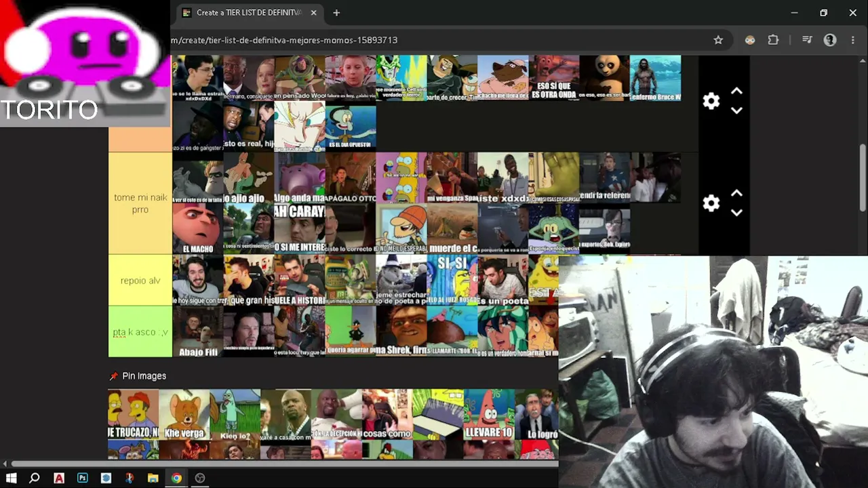Open settings gear for 'tome mi naik prro' row
This screenshot has width=868, height=488.
711,203
